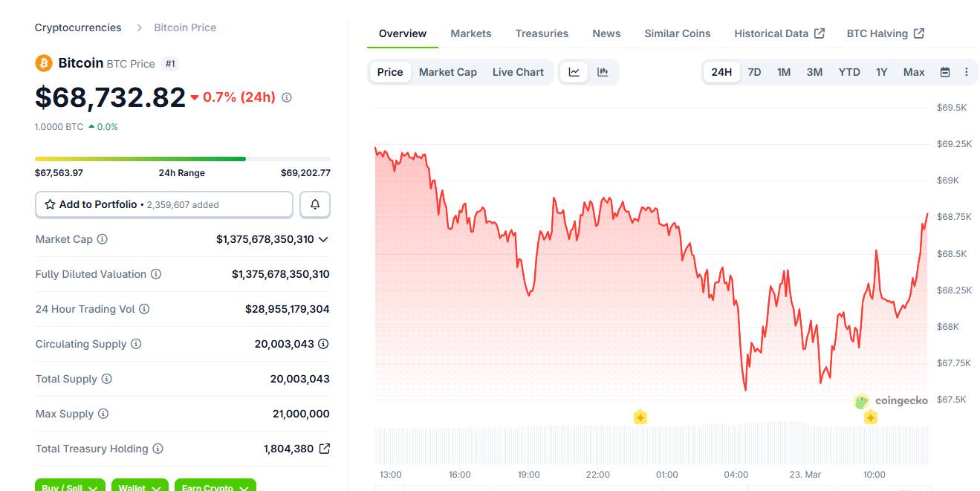Switch the time range to 7D
This screenshot has width=980, height=491.
(754, 71)
